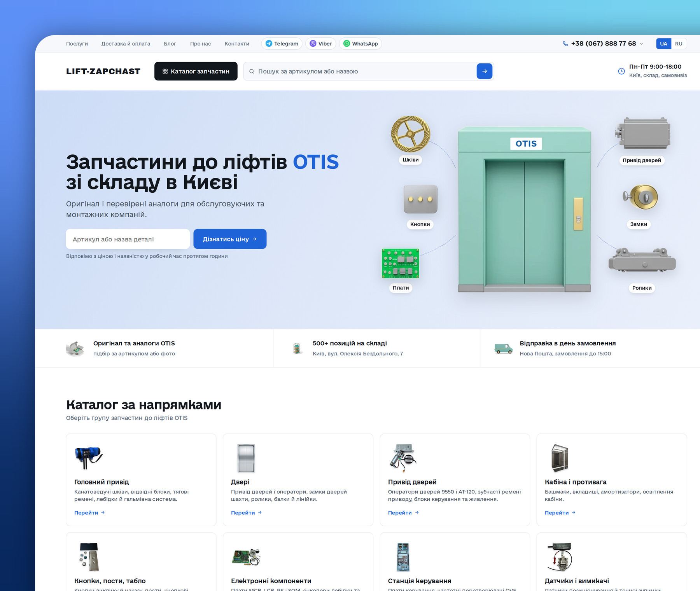
Task: Click the Електронні компоненти board image
Action: pos(246,557)
